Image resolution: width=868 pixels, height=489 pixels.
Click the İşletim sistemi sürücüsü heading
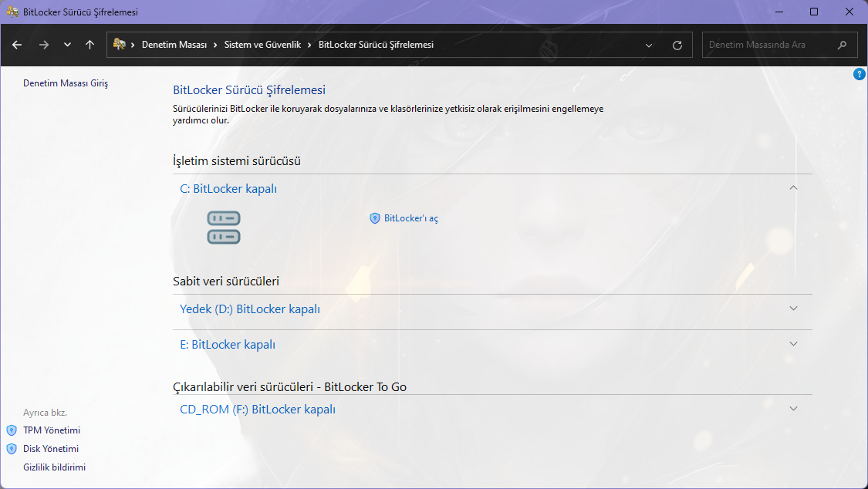tap(237, 161)
